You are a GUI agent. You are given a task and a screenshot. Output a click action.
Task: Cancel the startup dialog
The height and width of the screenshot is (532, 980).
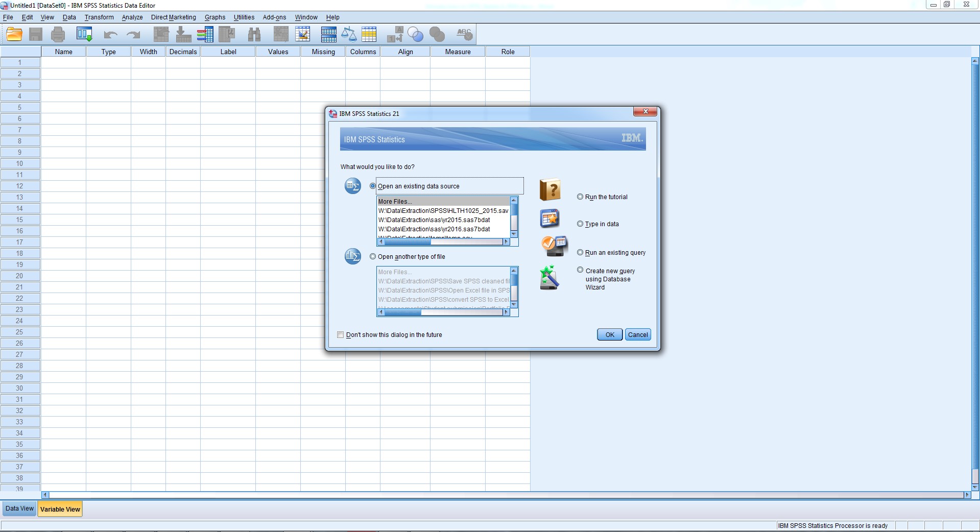pos(637,334)
